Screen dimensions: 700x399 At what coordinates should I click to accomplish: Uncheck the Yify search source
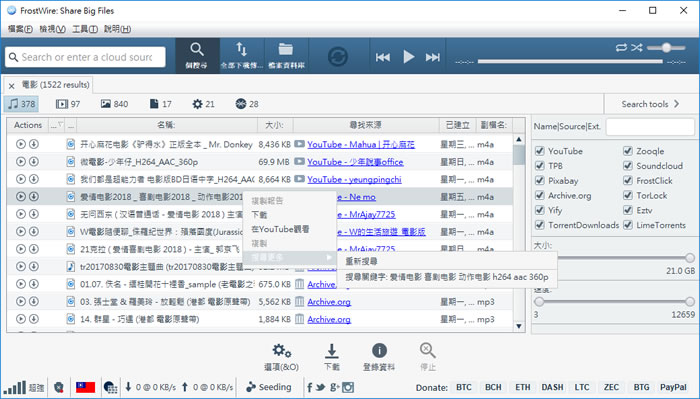click(539, 210)
